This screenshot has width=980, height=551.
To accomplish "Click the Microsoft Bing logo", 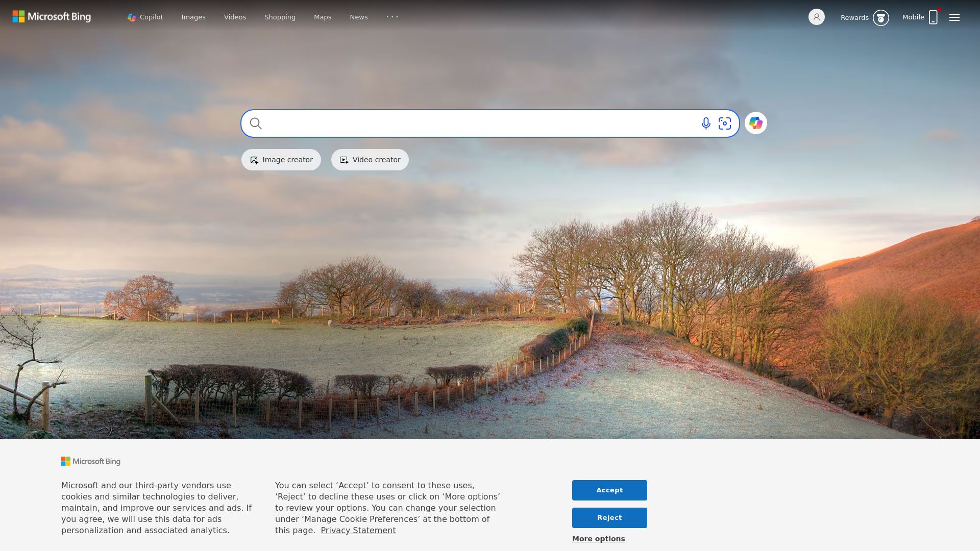I will tap(52, 16).
